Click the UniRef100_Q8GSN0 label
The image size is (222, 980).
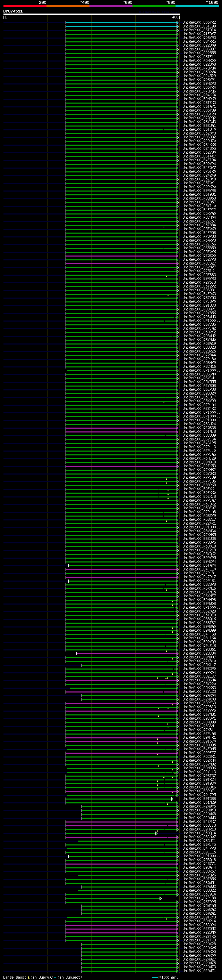(199, 374)
